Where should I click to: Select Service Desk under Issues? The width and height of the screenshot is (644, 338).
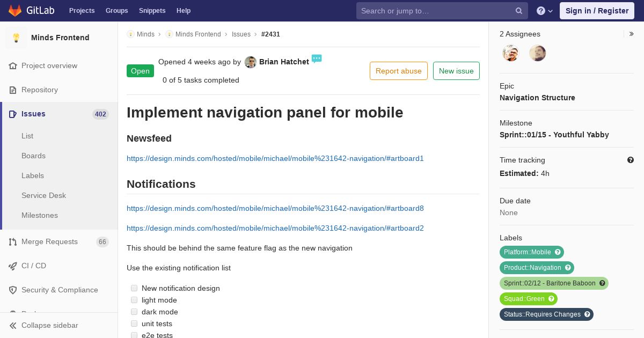43,195
